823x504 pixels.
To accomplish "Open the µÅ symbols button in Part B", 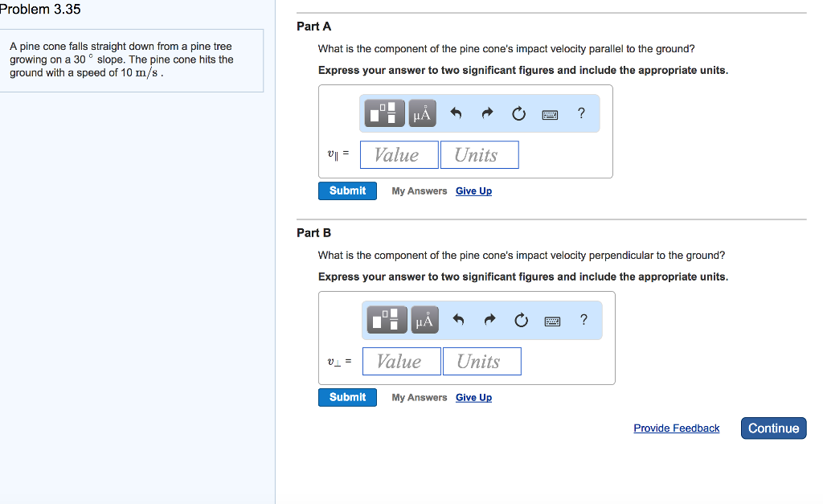I will [424, 320].
